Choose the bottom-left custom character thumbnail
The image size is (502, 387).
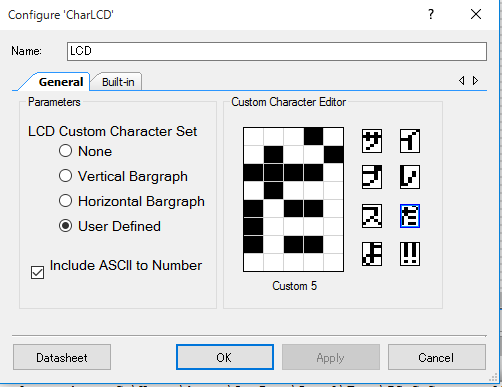[x=372, y=254]
